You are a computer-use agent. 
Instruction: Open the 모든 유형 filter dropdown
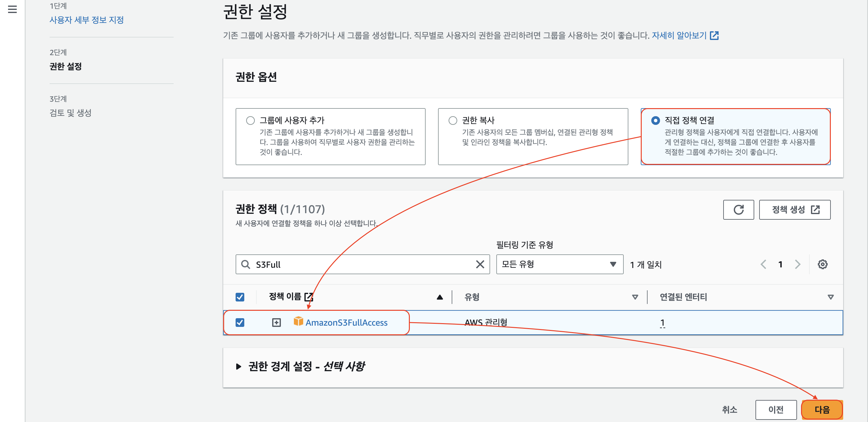[559, 264]
